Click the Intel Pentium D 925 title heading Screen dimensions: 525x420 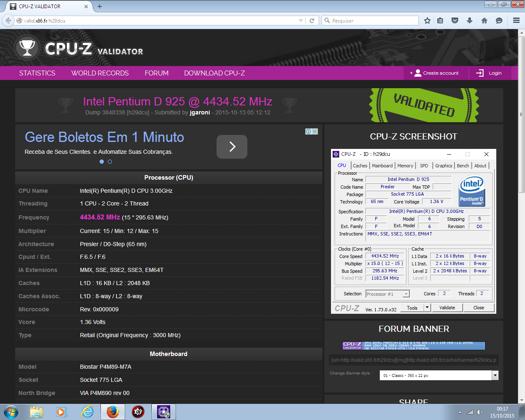(x=178, y=101)
